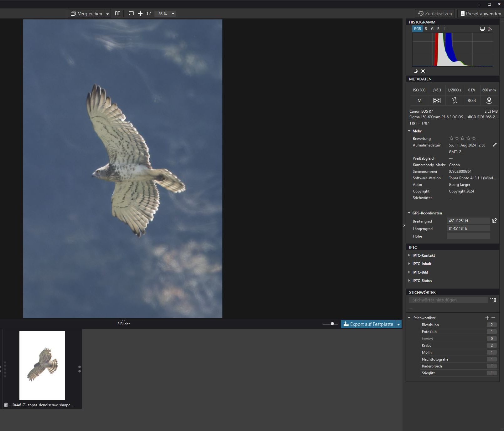
Task: Expand the IPTC-Kontakt section
Action: click(x=423, y=255)
